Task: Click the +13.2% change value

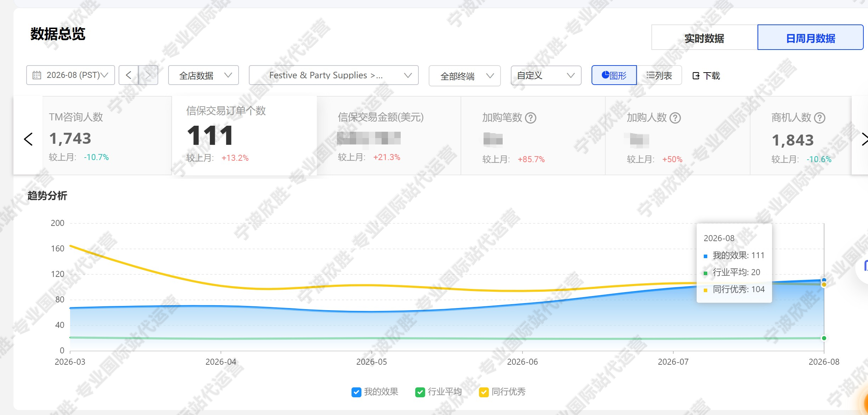Action: 235,158
